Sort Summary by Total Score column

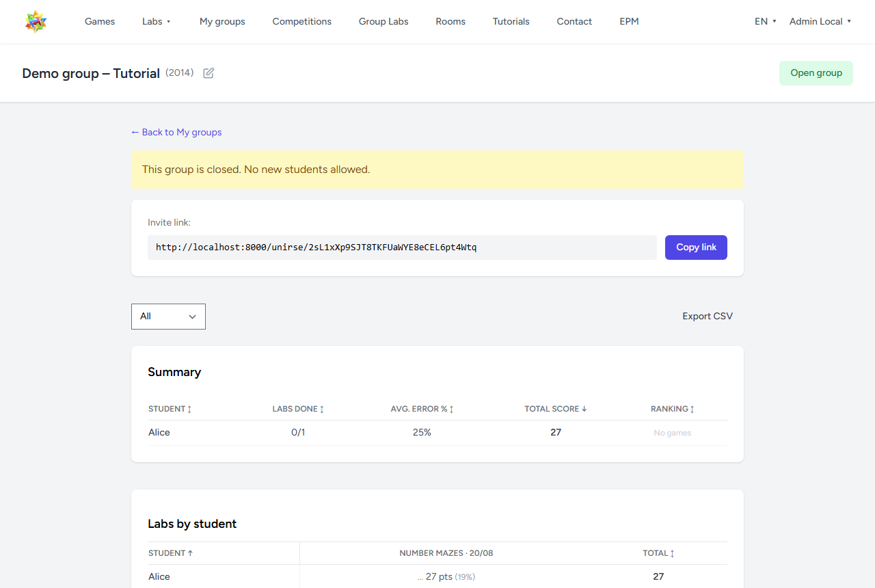[x=556, y=409]
